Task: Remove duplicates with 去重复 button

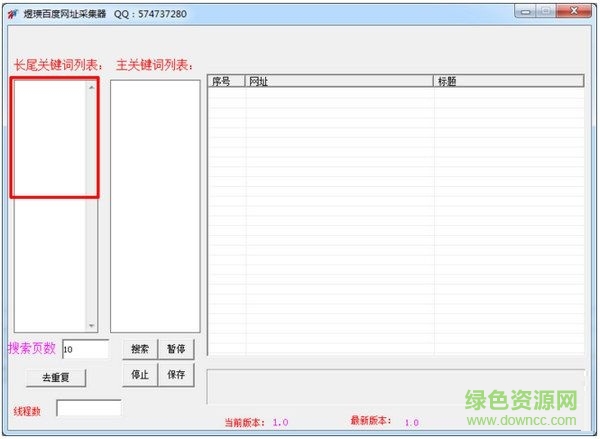Action: tap(56, 378)
